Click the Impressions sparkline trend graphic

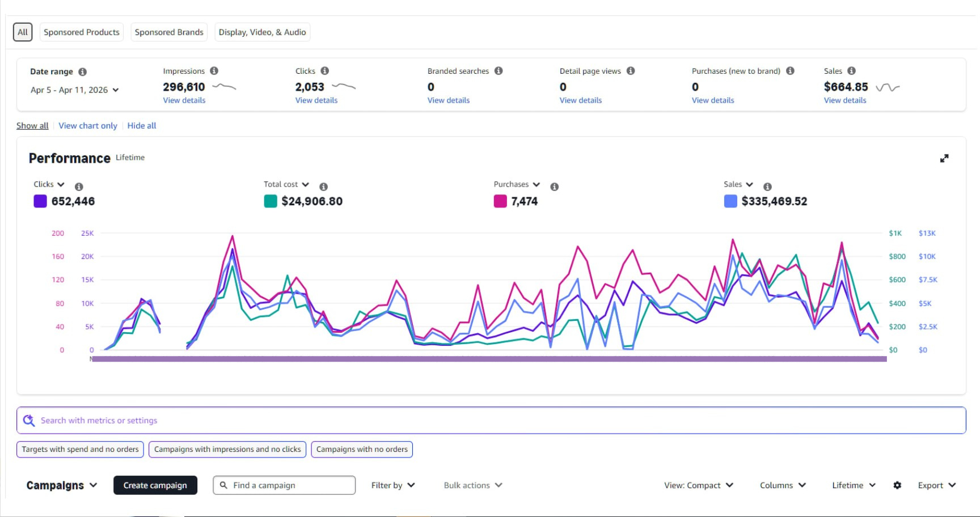(224, 87)
